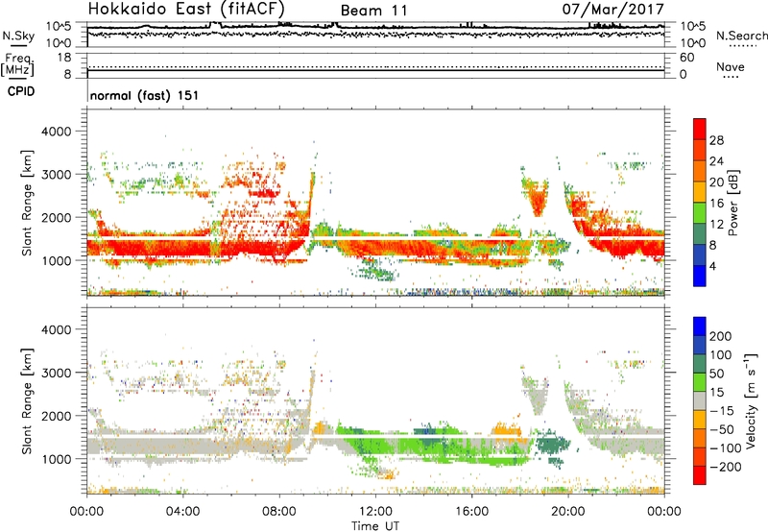768x532 pixels.
Task: Click the velocity color bar
Action: (x=700, y=400)
